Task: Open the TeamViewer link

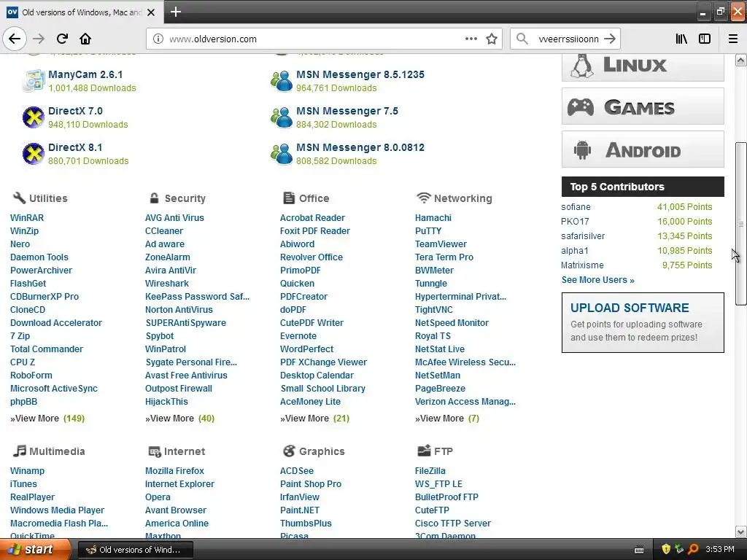Action: point(441,244)
